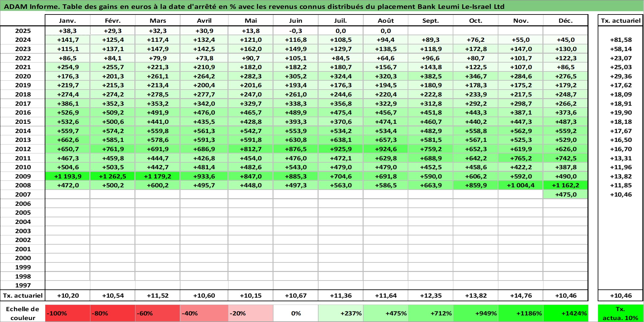Click the +237% pale green swatch
Screen dimensions: 644x322
coord(341,313)
